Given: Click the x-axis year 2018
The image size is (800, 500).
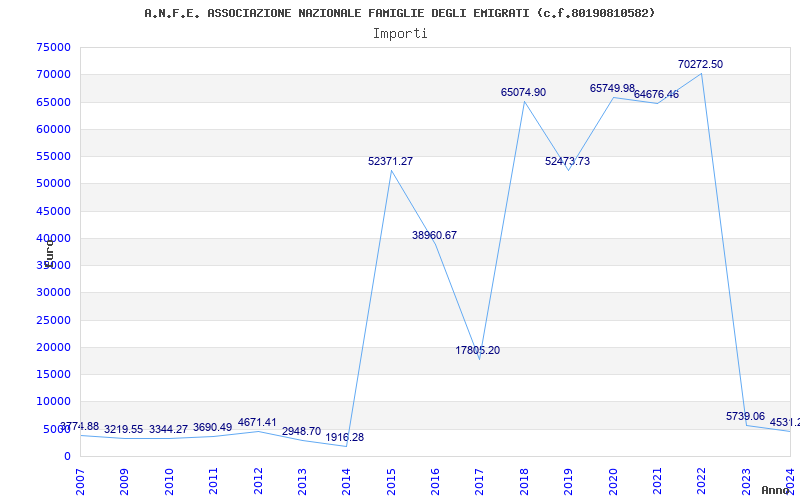Looking at the screenshot, I should click(524, 481).
